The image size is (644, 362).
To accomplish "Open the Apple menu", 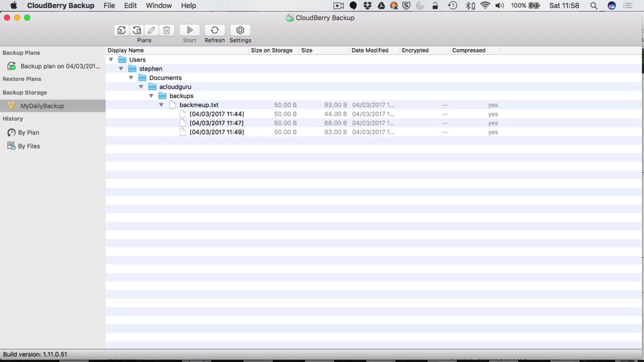I will [x=14, y=6].
